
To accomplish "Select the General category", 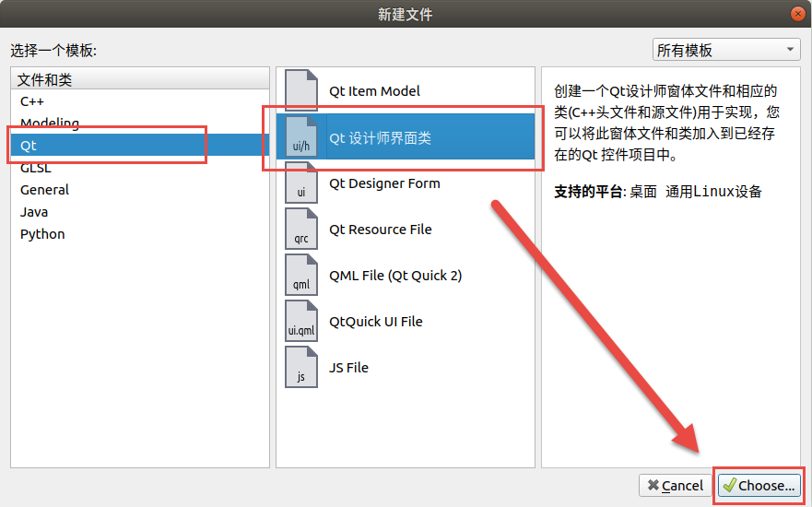I will tap(140, 190).
